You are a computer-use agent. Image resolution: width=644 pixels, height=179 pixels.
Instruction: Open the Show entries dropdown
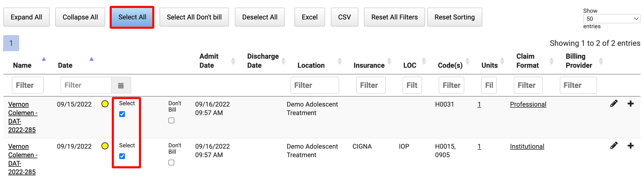pyautogui.click(x=612, y=19)
